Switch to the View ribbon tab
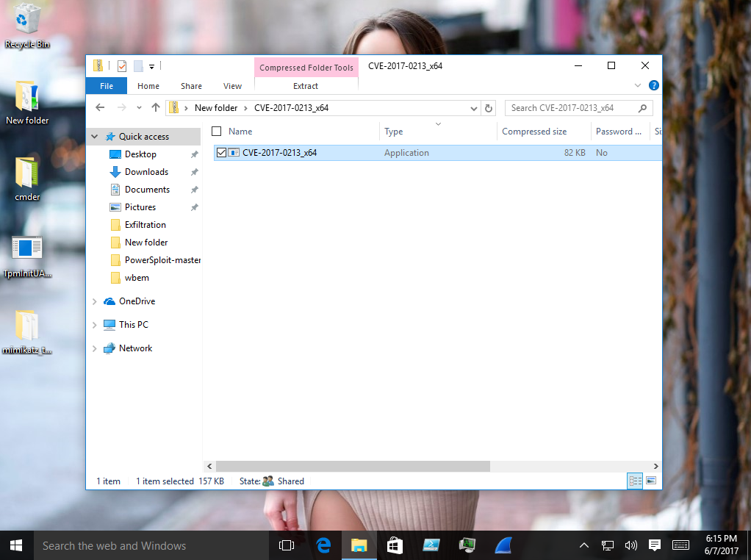The image size is (751, 560). (232, 86)
